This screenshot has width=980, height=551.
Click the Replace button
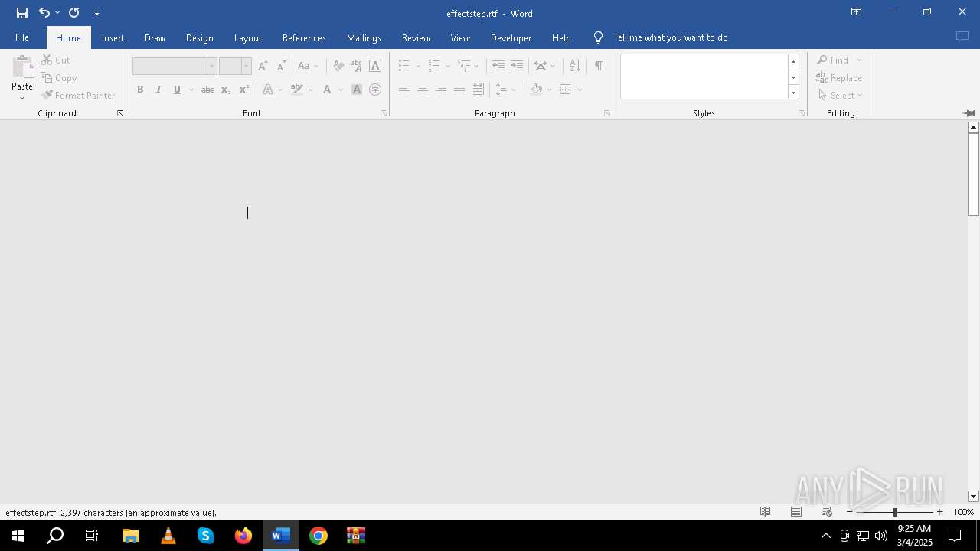(x=839, y=77)
